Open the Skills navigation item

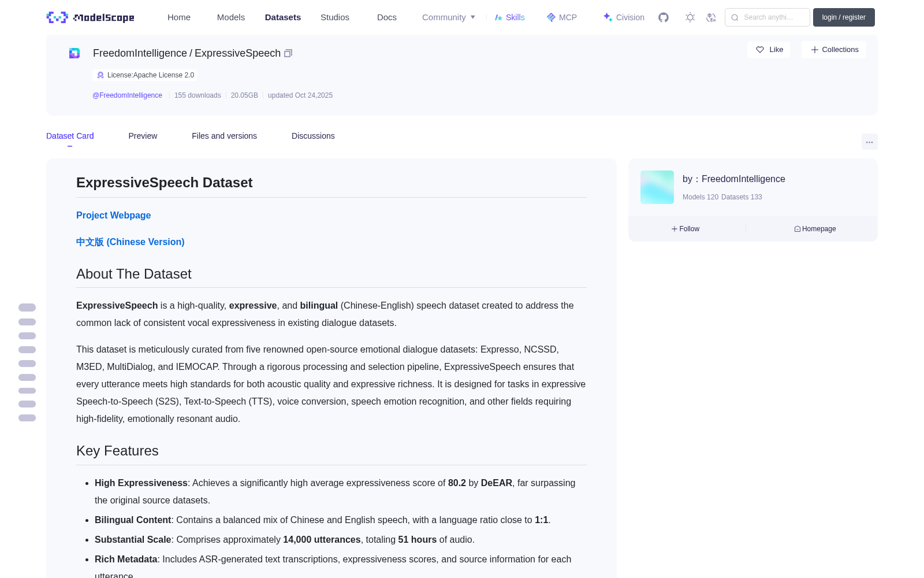[509, 17]
